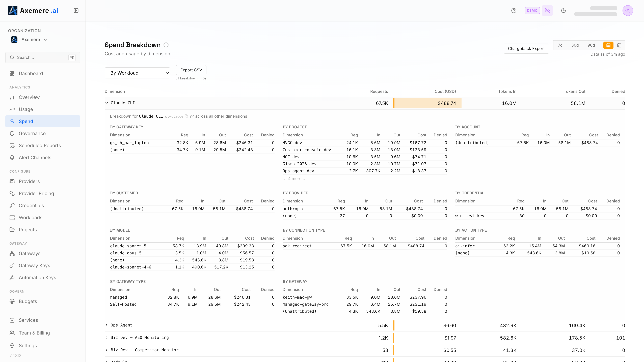Image resolution: width=644 pixels, height=362 pixels.
Task: Click the MVGC dev project row
Action: click(x=365, y=143)
